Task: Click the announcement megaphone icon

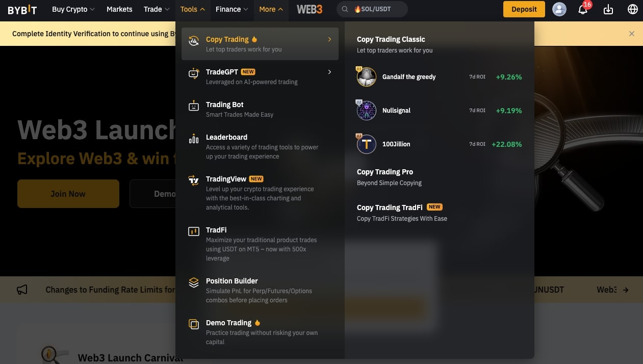Action: coord(22,290)
